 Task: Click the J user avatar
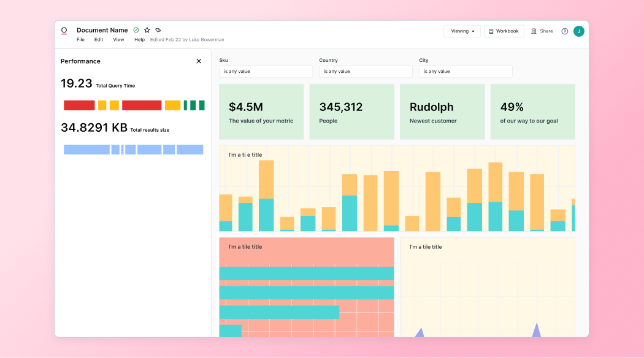(578, 31)
